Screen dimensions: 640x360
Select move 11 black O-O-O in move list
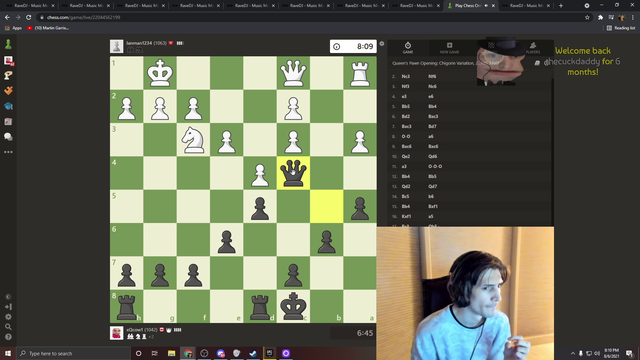click(435, 167)
